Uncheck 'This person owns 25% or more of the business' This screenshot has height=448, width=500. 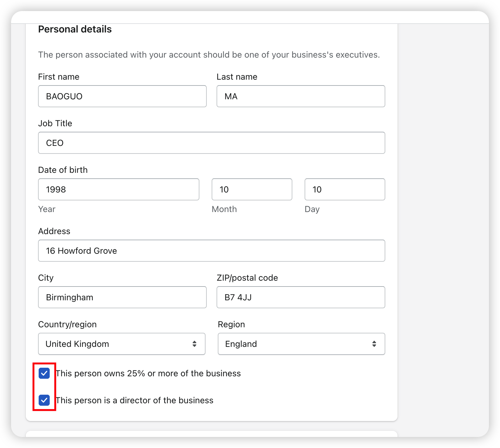coord(44,373)
